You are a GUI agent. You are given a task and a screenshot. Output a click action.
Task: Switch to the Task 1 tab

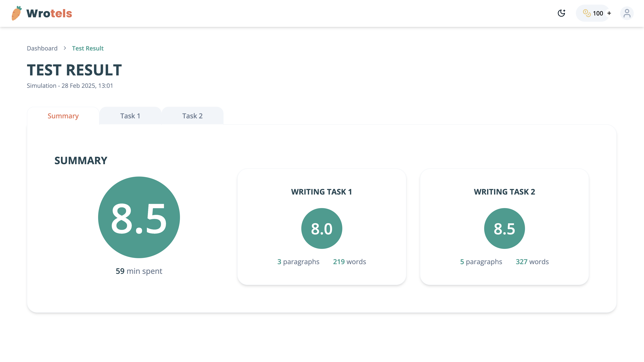pyautogui.click(x=130, y=116)
